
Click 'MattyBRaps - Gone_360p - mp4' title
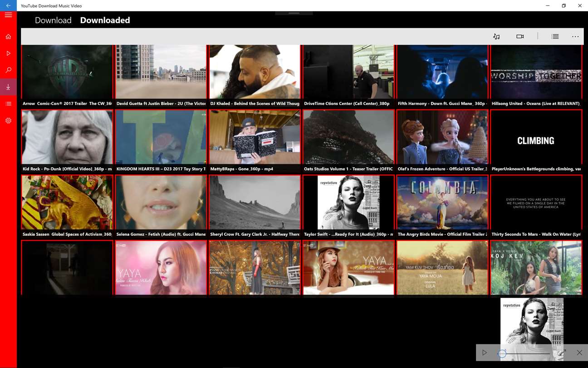[241, 169]
